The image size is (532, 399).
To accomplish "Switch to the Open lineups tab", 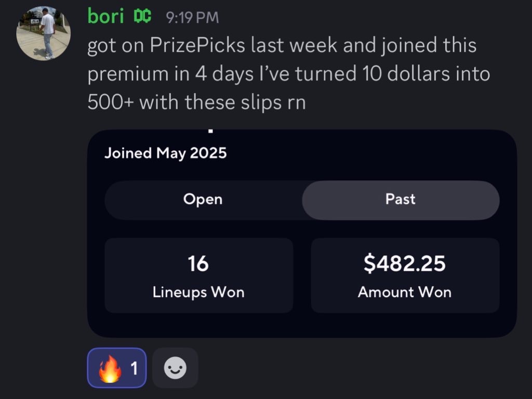I will (203, 199).
